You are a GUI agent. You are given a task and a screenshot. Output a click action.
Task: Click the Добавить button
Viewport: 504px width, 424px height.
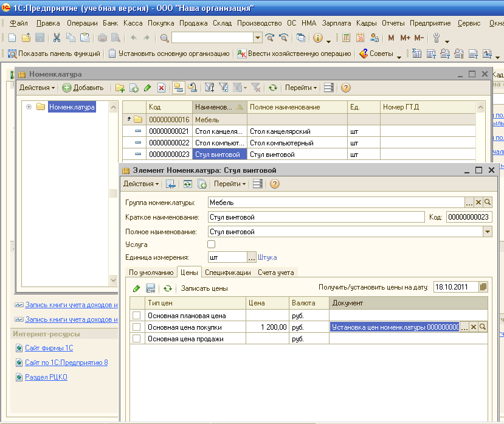pyautogui.click(x=83, y=88)
